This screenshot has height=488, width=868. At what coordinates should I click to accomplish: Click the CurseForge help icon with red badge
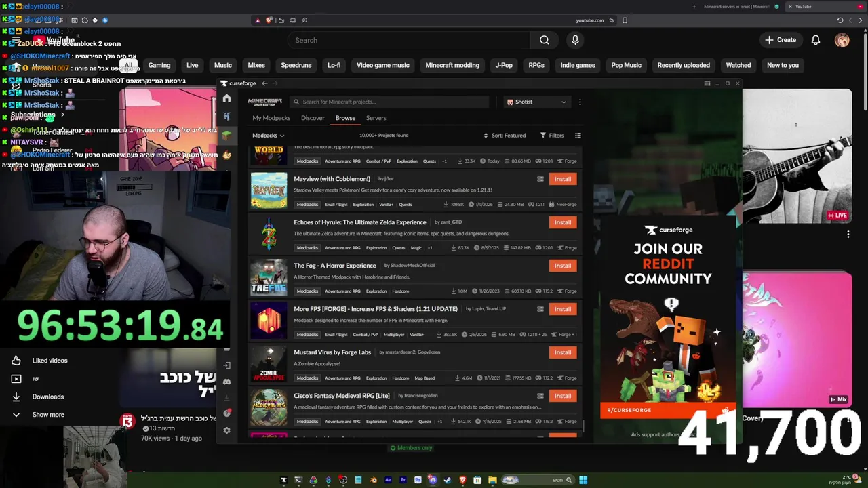pos(226,413)
